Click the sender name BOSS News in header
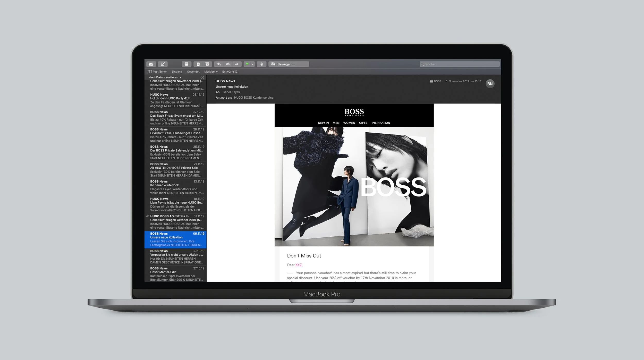The height and width of the screenshot is (360, 644). coord(225,81)
